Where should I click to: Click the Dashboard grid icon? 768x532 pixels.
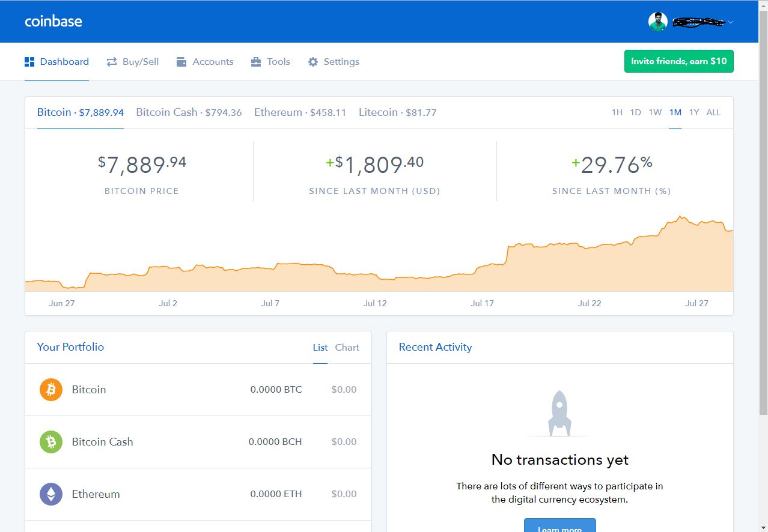(x=29, y=62)
